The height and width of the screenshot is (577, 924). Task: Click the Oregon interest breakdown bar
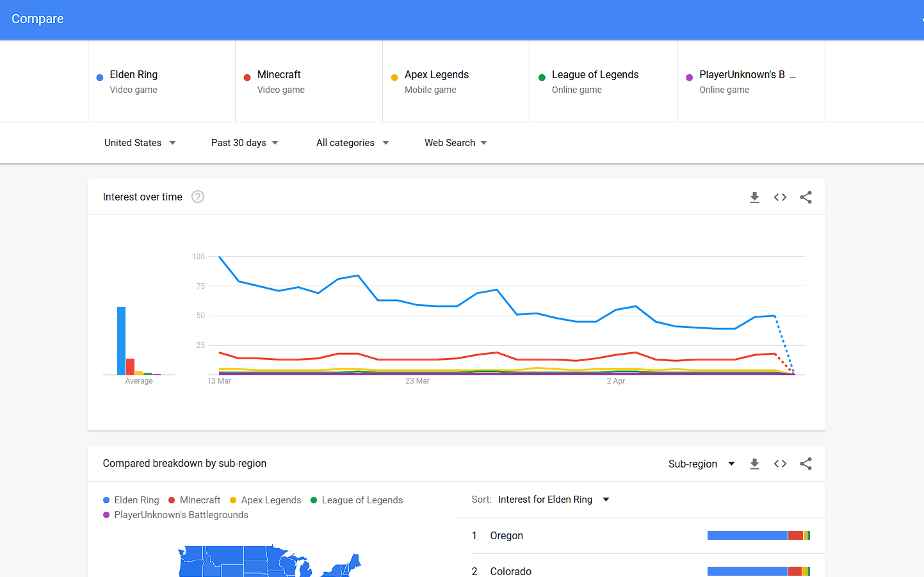coord(759,535)
